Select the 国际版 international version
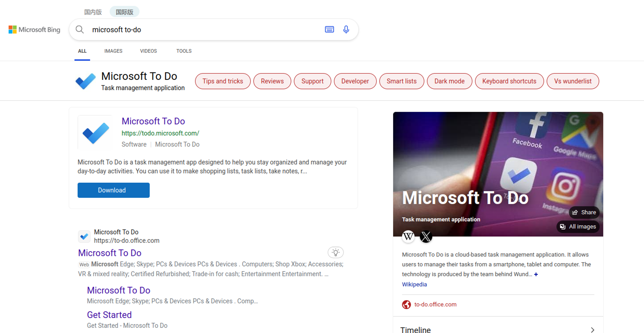The image size is (644, 333). pyautogui.click(x=124, y=12)
